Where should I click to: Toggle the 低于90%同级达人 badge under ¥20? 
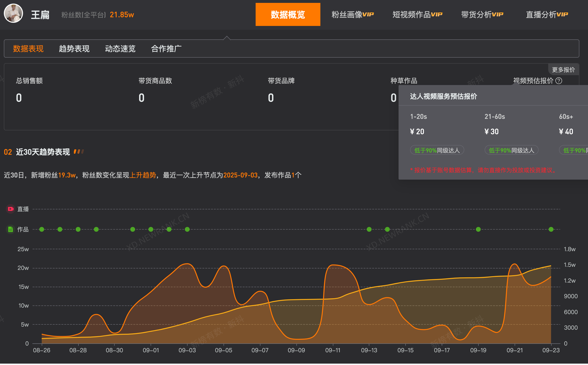(437, 150)
